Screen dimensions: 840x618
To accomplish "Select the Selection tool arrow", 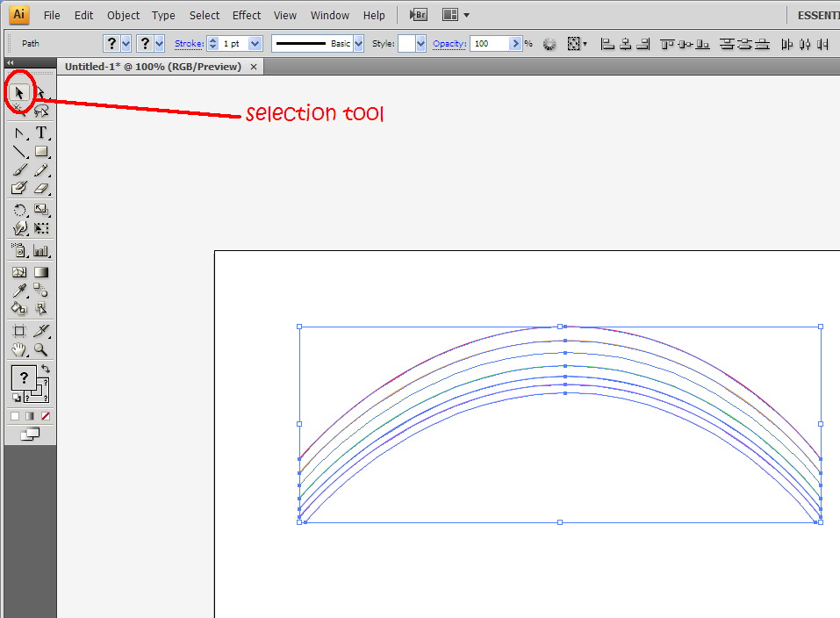I will pyautogui.click(x=19, y=93).
